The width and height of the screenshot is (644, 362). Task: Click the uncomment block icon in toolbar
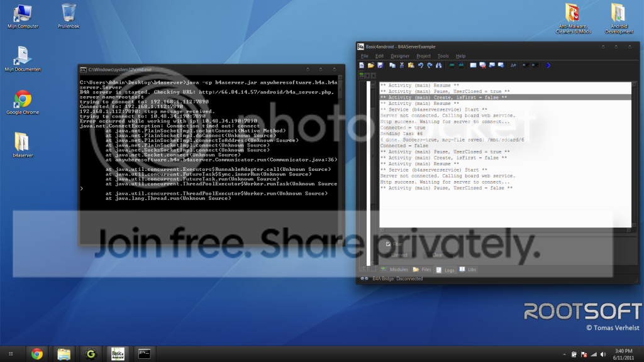click(x=461, y=65)
